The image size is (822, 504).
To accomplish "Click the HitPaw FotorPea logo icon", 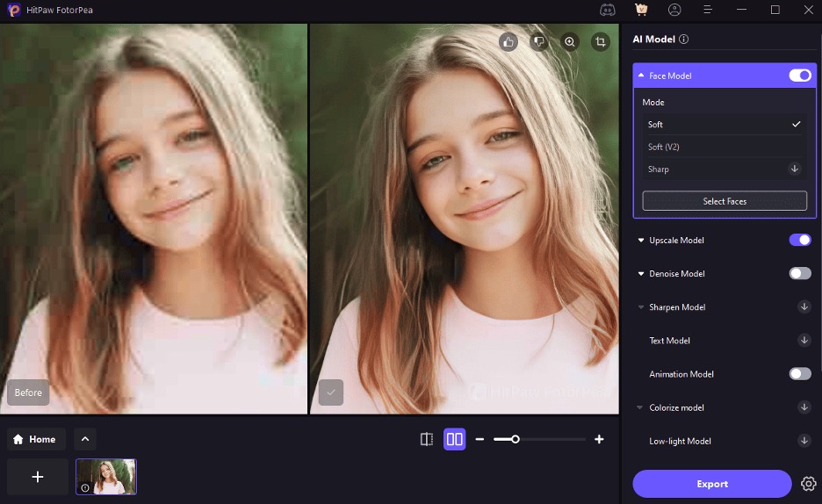I will [x=14, y=10].
